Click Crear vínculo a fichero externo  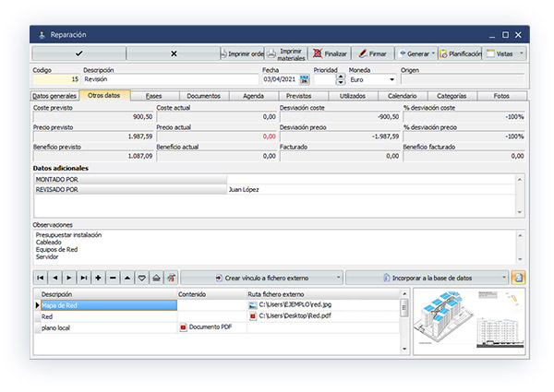260,277
